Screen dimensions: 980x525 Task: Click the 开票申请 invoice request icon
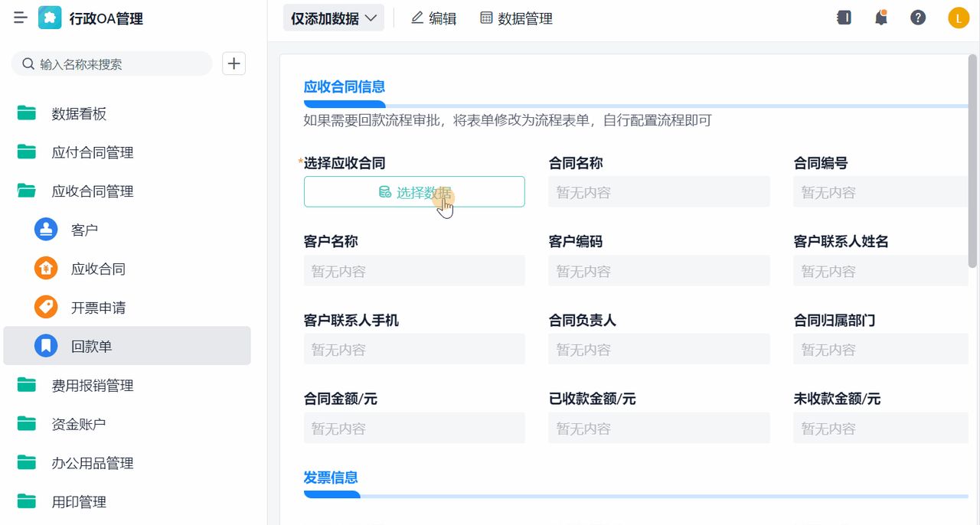pyautogui.click(x=45, y=307)
